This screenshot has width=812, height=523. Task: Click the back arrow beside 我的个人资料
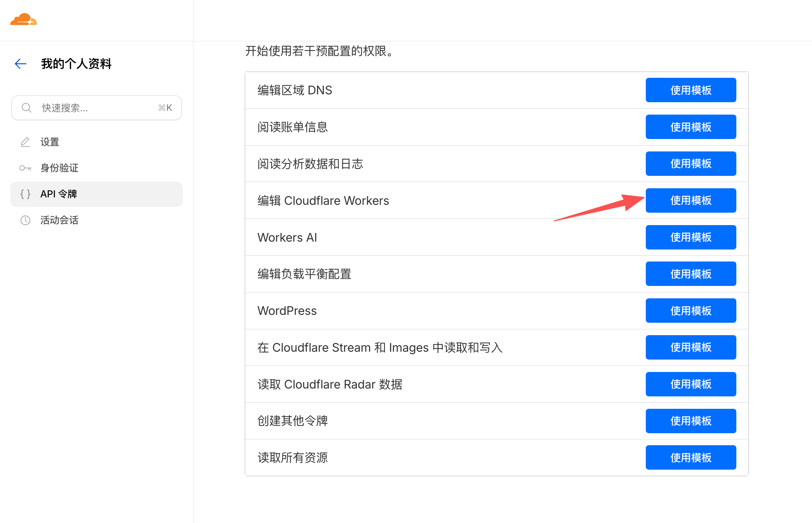pyautogui.click(x=21, y=64)
